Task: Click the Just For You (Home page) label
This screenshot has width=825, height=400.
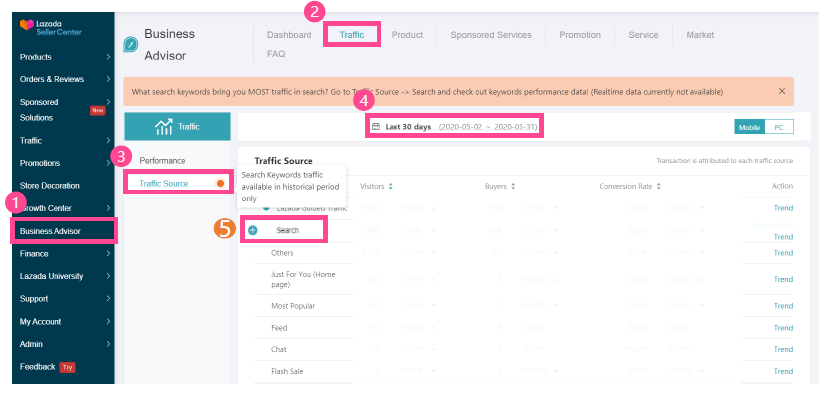Action: click(303, 279)
